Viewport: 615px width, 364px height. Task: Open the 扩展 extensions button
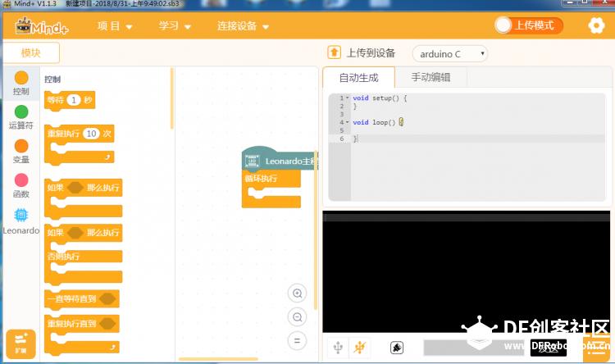point(20,344)
